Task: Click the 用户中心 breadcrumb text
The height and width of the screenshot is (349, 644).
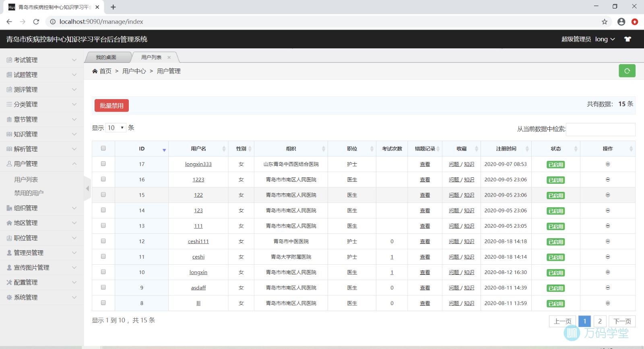Action: 134,71
